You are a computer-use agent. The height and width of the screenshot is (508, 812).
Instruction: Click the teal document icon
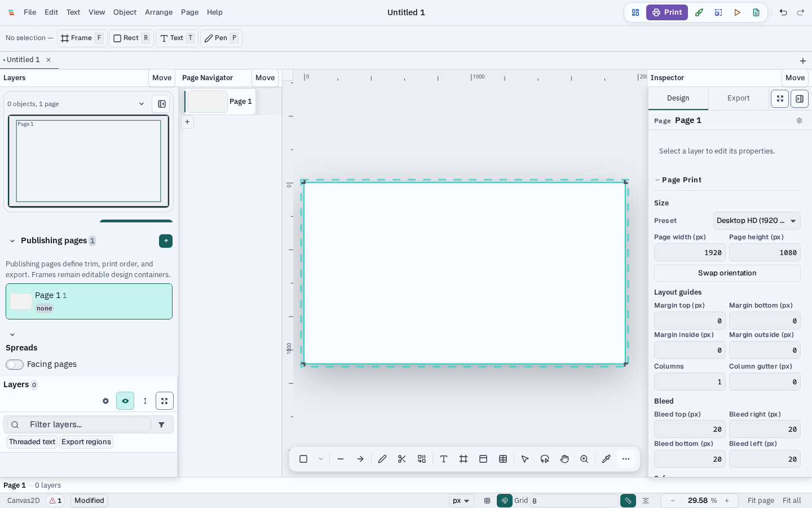coord(756,12)
